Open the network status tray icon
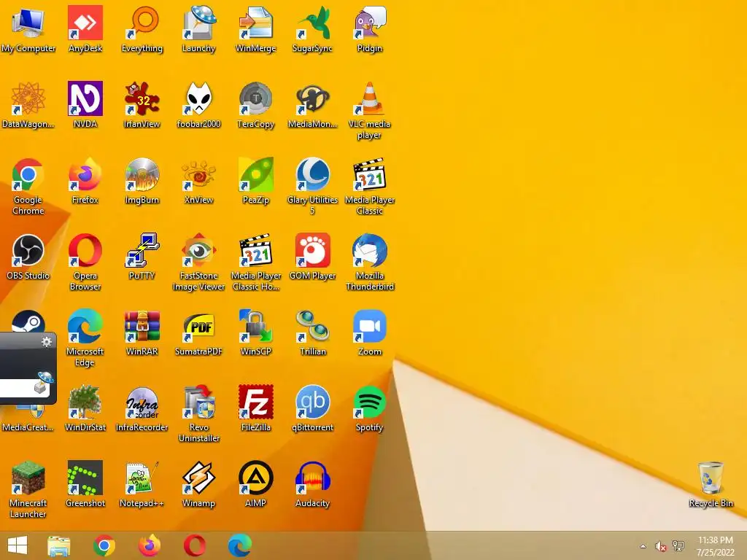Viewport: 747px width, 560px height. (678, 546)
